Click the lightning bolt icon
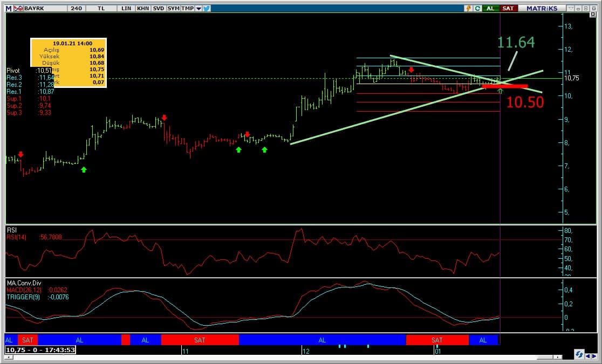This screenshot has height=364, width=602. pos(468,9)
